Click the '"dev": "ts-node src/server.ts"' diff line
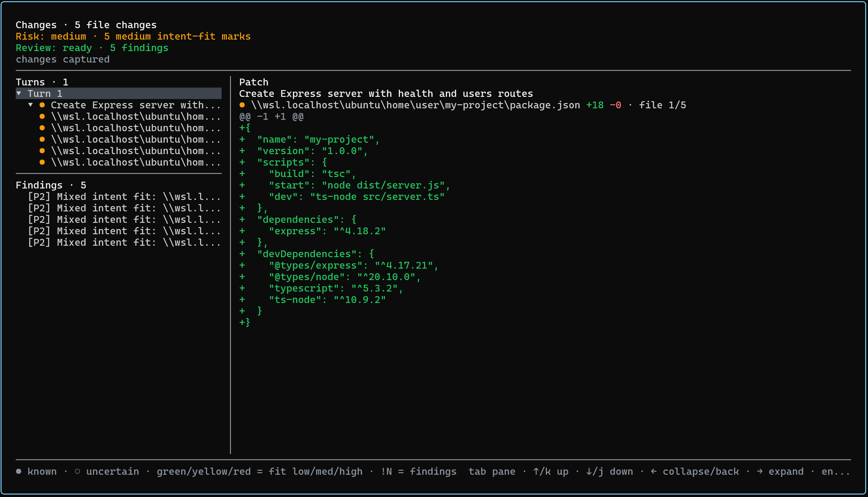Viewport: 868px width, 497px height. click(342, 197)
